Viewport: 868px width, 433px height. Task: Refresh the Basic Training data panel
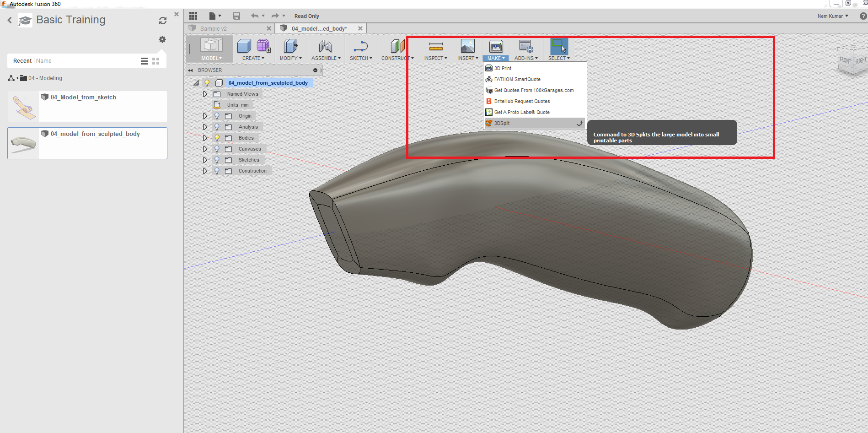(x=162, y=21)
